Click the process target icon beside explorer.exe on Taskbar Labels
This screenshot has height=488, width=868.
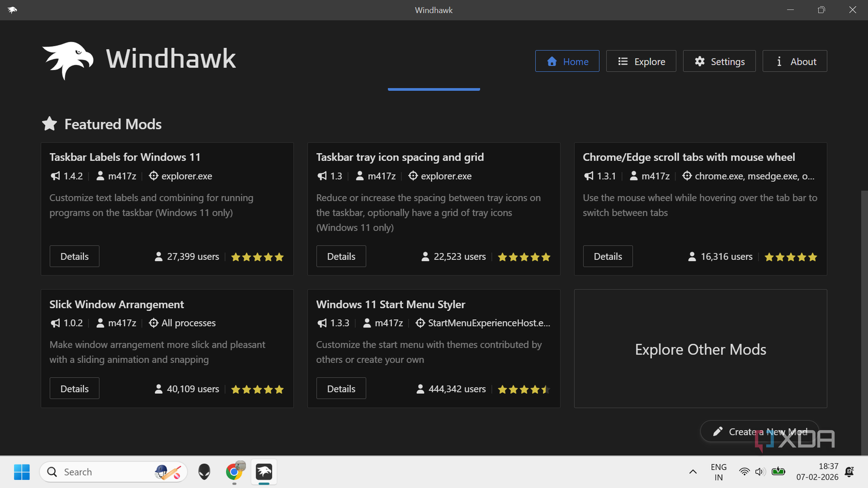(x=154, y=176)
